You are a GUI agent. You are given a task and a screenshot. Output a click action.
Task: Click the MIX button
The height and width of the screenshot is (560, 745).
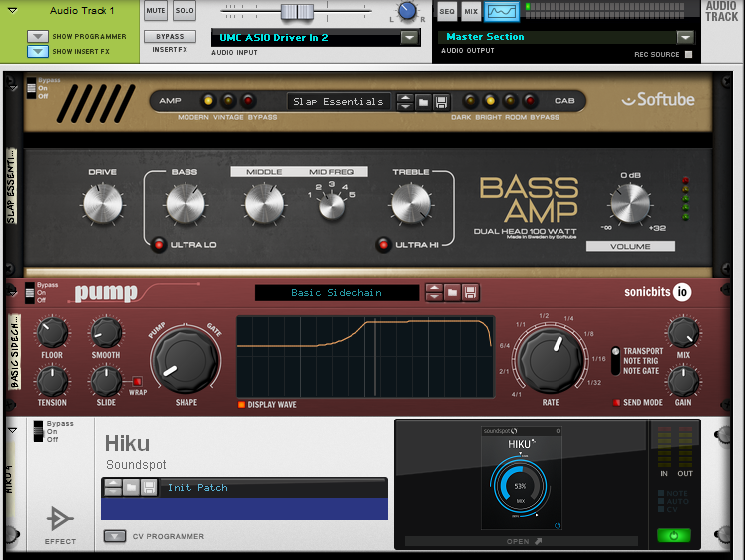471,11
